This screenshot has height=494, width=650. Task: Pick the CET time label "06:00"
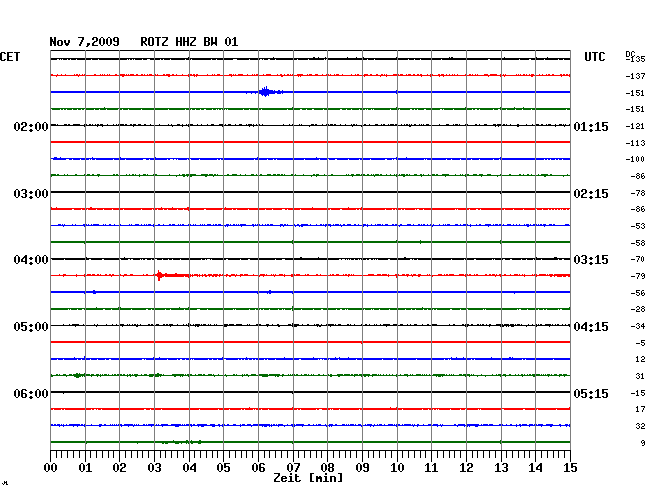point(31,393)
